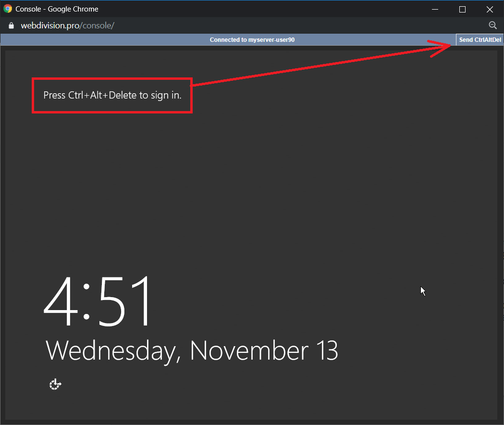Click the red arrowhead pointing at Send CtrlAltDel
Viewport: 504px width, 425px height.
(x=442, y=47)
